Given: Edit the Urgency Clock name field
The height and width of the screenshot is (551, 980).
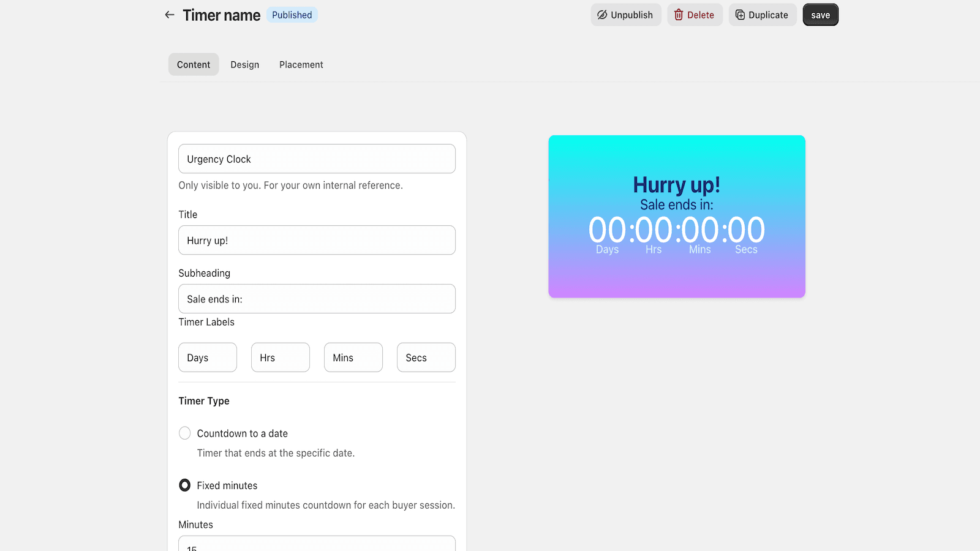Looking at the screenshot, I should coord(317,159).
